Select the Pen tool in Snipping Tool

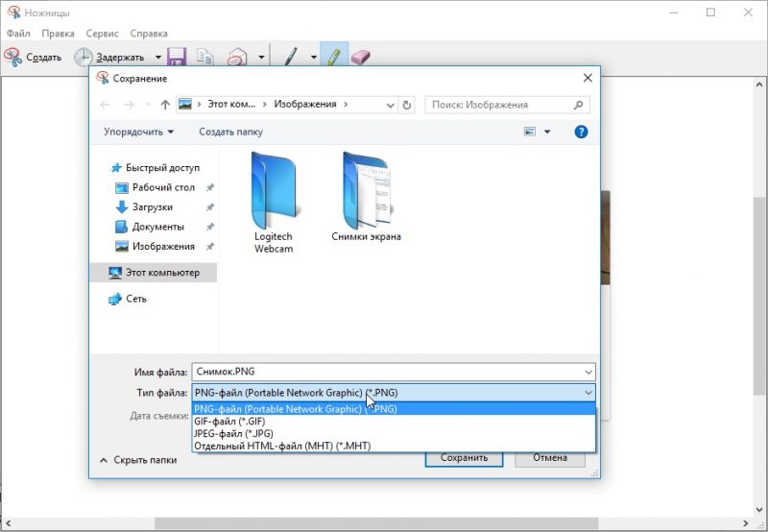pyautogui.click(x=291, y=57)
